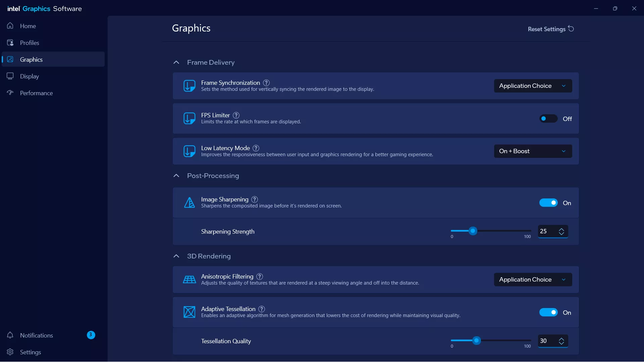Open Low Latency Mode On + Boost dropdown
The height and width of the screenshot is (362, 644).
click(x=533, y=151)
